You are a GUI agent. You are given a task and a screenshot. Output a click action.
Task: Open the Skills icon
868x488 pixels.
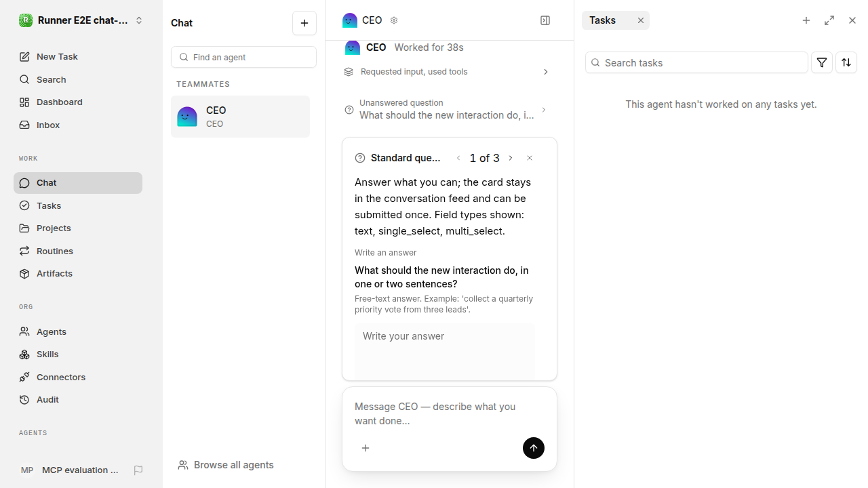24,354
